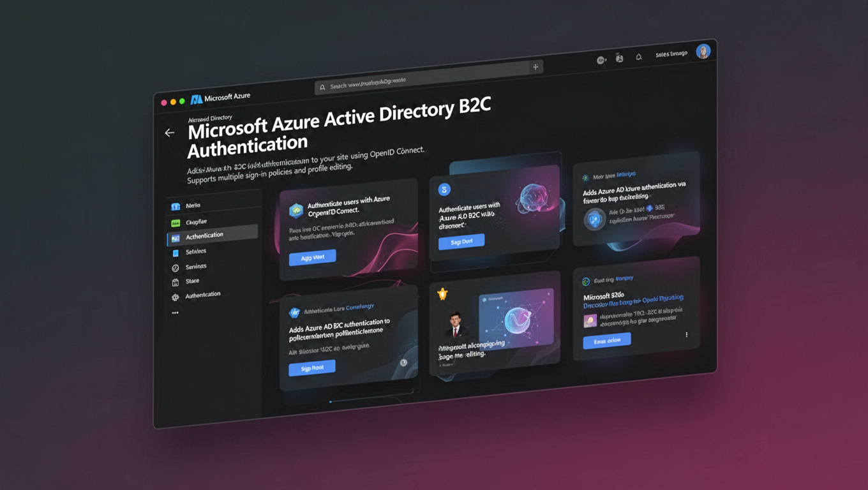This screenshot has width=868, height=490.
Task: Click the Sigp Root button
Action: pyautogui.click(x=312, y=368)
